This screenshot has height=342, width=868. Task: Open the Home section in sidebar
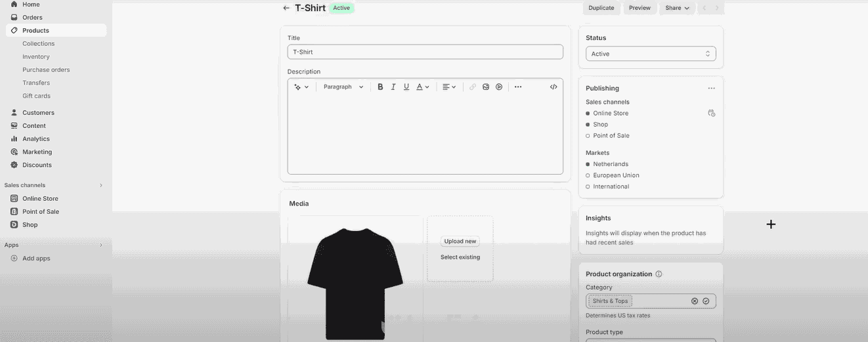point(31,4)
